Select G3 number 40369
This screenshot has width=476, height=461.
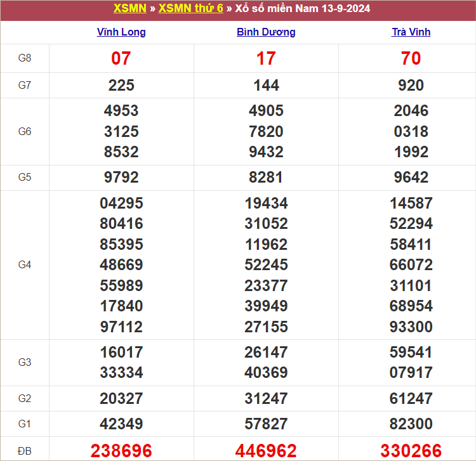[266, 372]
